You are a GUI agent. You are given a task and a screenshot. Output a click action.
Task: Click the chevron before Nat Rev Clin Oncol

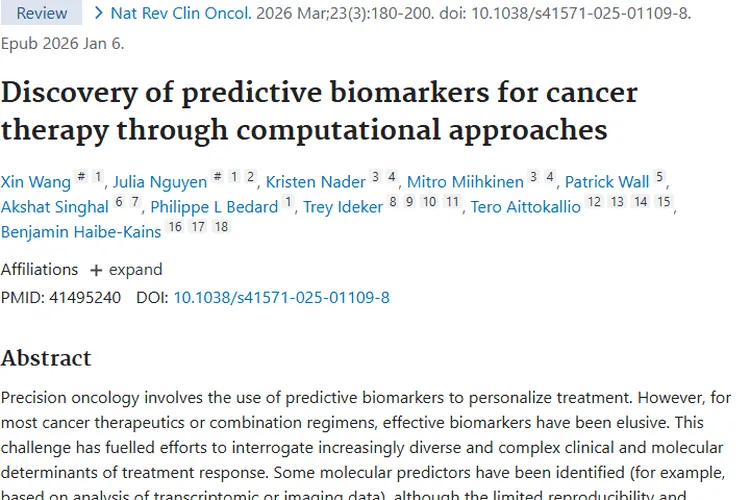(99, 14)
